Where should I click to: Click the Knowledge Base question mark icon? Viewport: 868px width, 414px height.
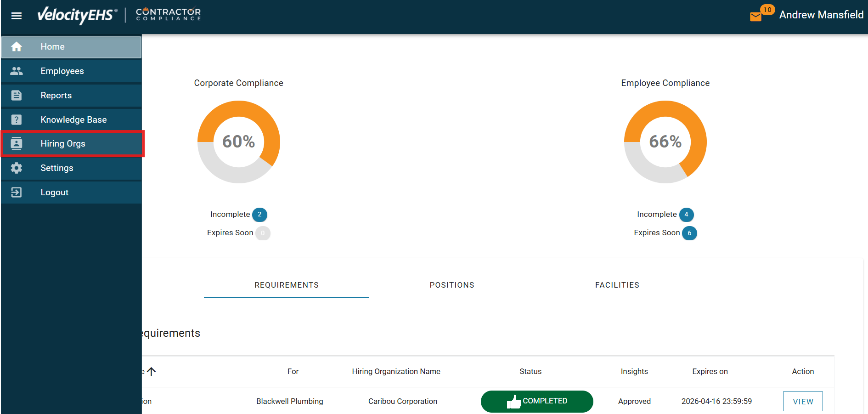click(17, 120)
